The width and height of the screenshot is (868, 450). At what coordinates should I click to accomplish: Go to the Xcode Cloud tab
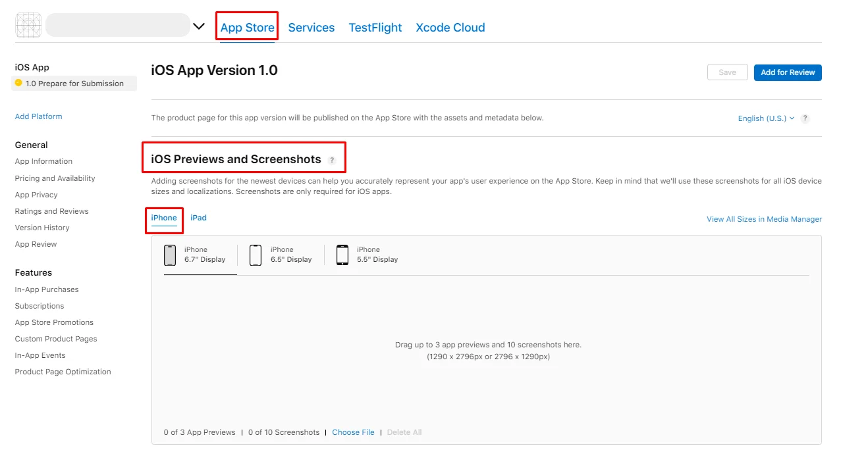click(450, 28)
